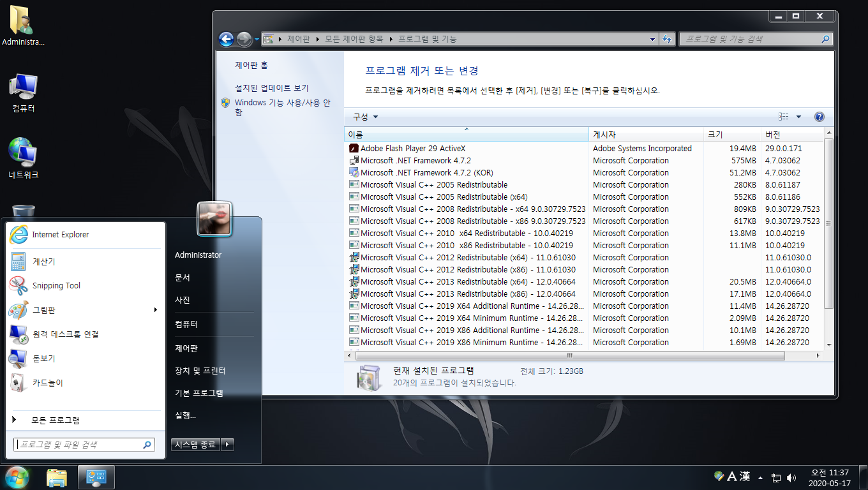868x490 pixels.
Task: Open Paint (그림판) palette icon
Action: 18,310
